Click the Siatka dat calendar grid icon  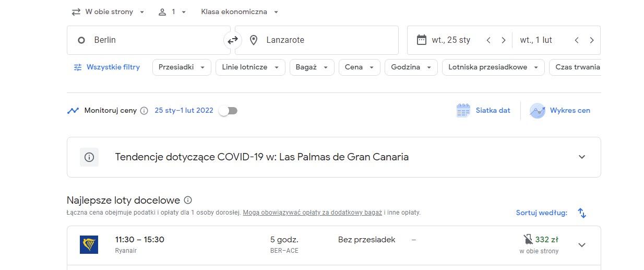(463, 110)
